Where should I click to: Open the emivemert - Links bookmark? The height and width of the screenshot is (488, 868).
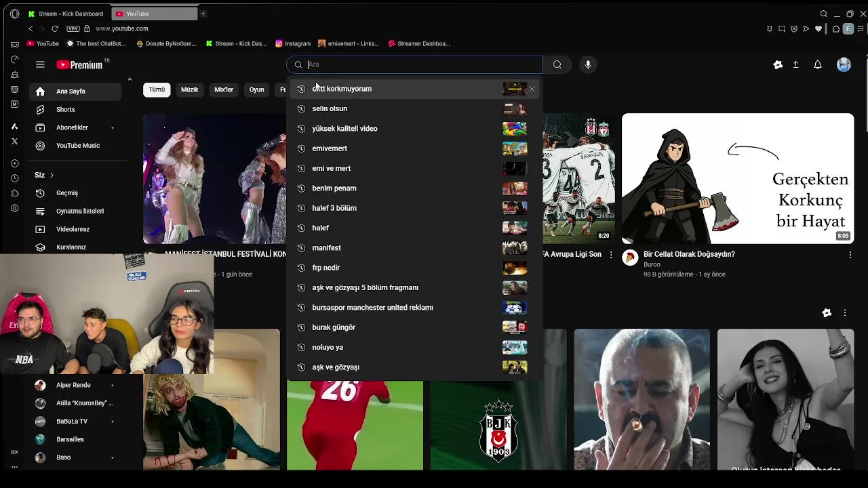point(348,43)
